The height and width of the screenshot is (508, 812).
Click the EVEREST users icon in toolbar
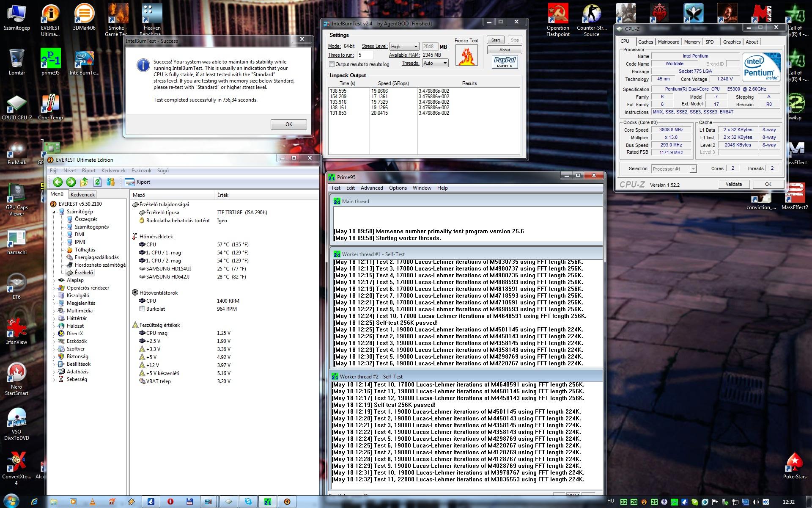tap(111, 182)
